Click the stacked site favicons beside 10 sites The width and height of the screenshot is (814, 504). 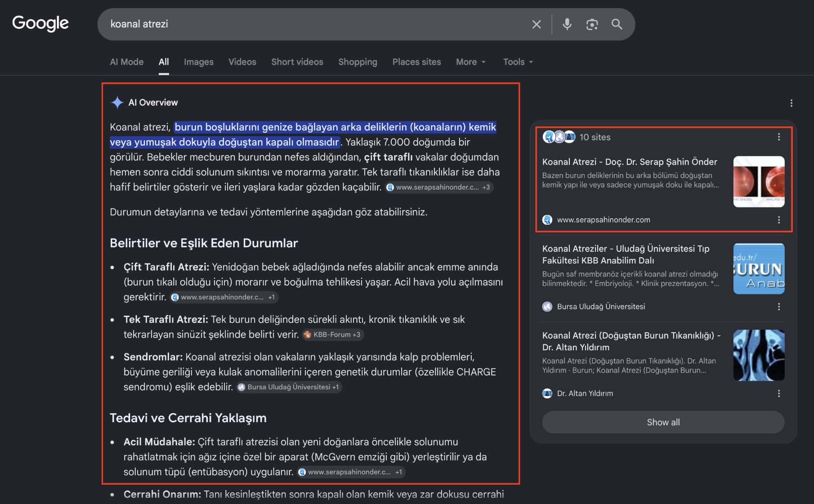[559, 137]
